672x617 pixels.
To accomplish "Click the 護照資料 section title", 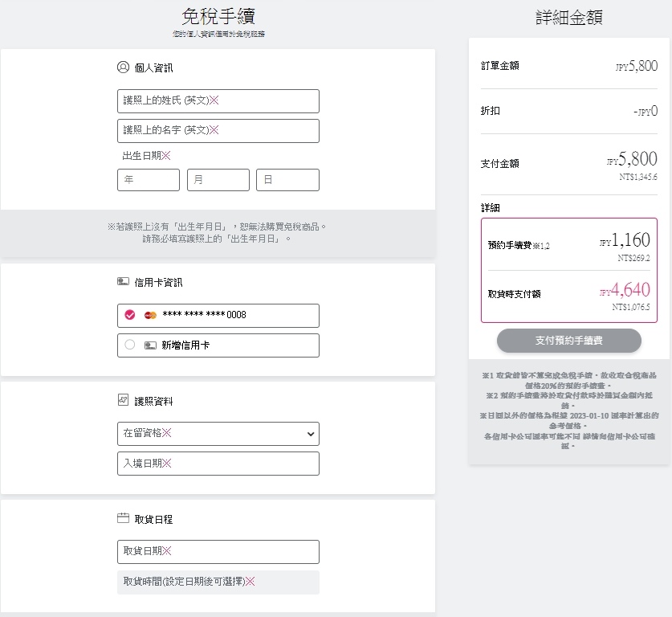I will [x=153, y=402].
